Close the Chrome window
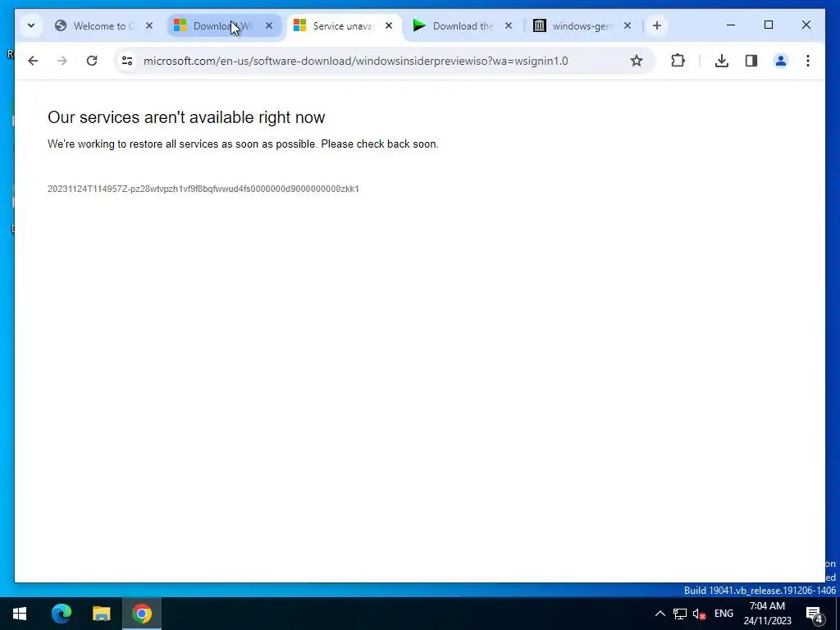This screenshot has height=630, width=840. [x=806, y=25]
